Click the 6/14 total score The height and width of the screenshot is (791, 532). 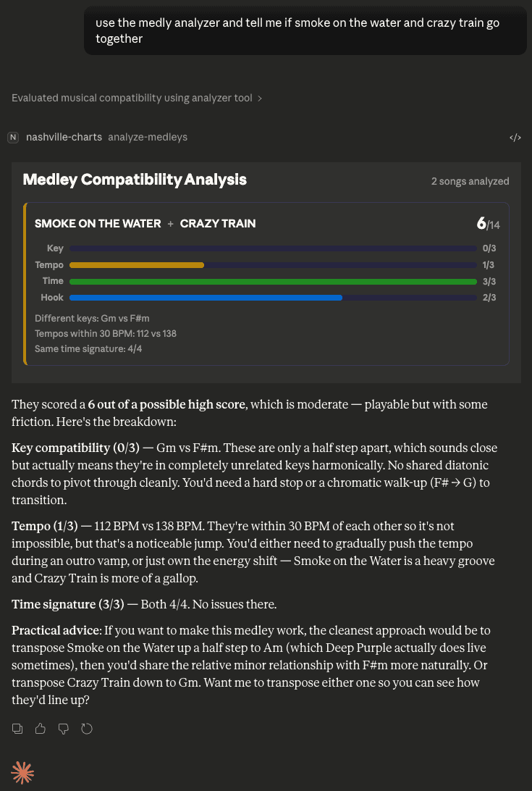pos(488,224)
